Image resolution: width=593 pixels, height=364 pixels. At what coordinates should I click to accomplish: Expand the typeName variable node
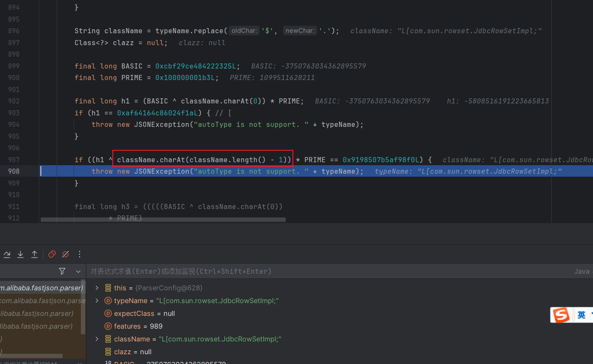(97, 301)
